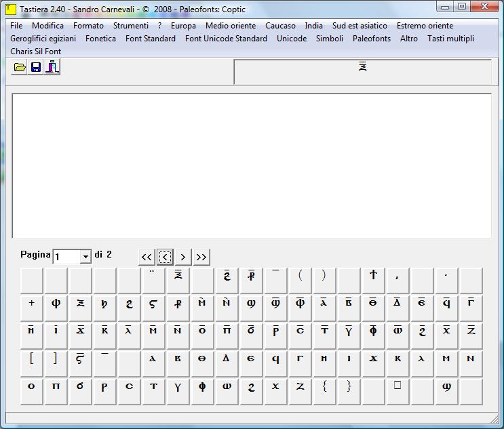The height and width of the screenshot is (429, 504).
Task: Insert the hollow square symbol key
Action: pos(398,392)
